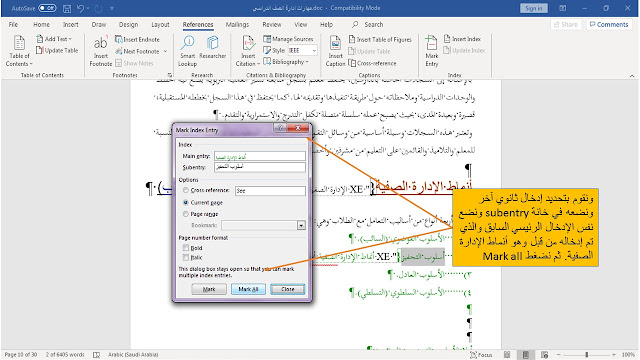Switch to the Mailings tab

point(237,24)
